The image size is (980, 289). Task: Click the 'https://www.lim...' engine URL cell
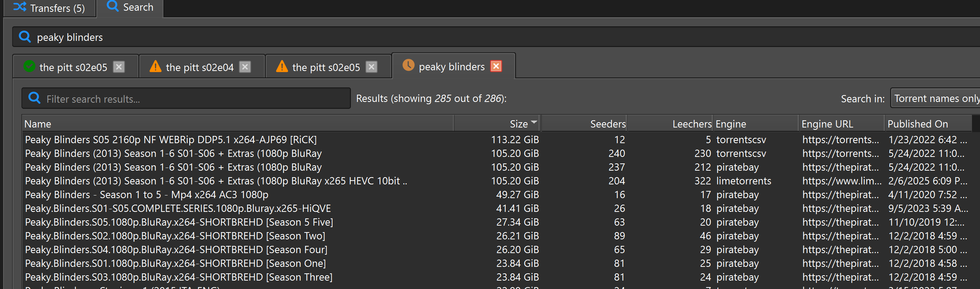[842, 181]
